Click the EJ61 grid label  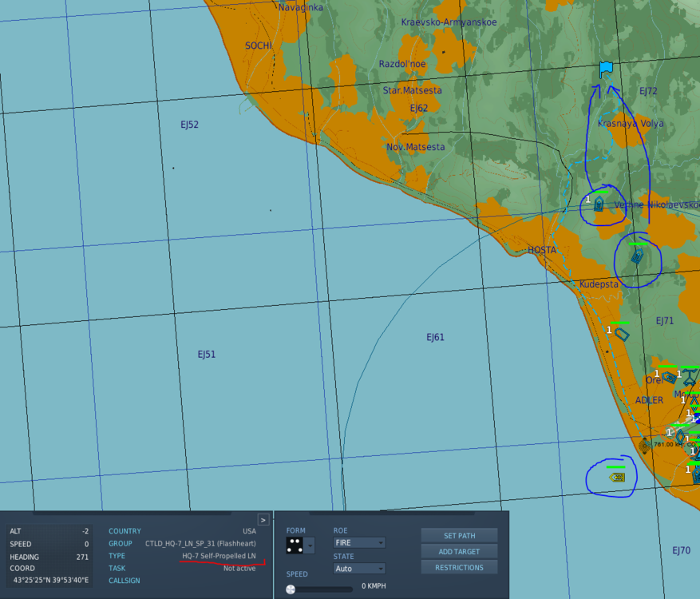click(x=435, y=337)
